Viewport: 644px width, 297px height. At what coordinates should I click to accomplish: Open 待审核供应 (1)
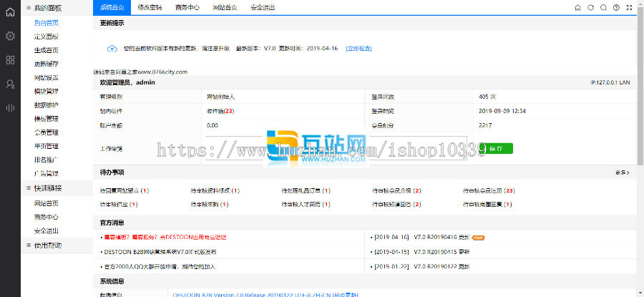(119, 204)
